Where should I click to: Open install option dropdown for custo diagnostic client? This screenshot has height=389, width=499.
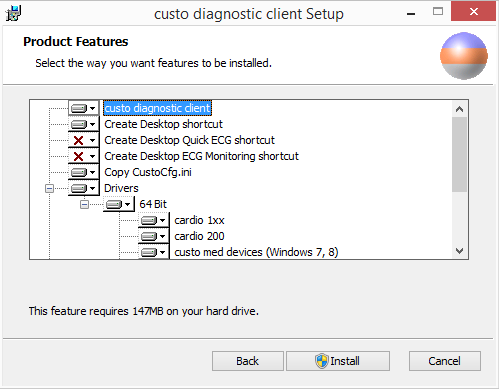tap(84, 108)
